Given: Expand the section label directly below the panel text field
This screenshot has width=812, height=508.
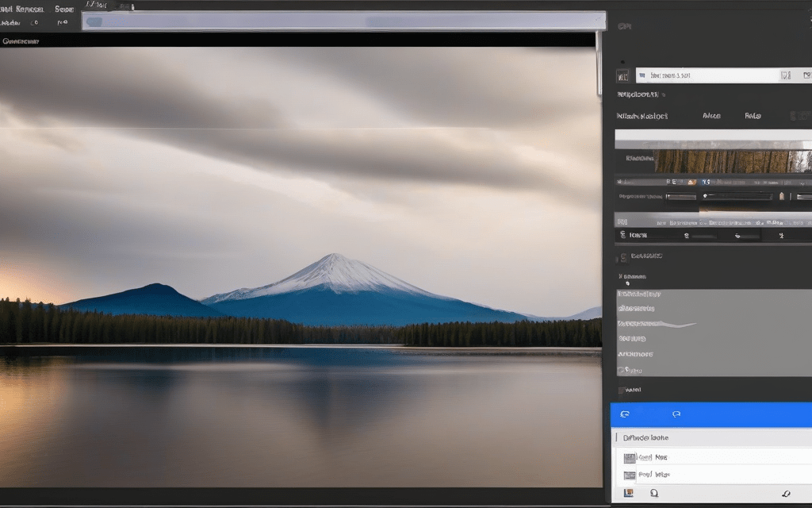Looking at the screenshot, I should click(x=638, y=94).
